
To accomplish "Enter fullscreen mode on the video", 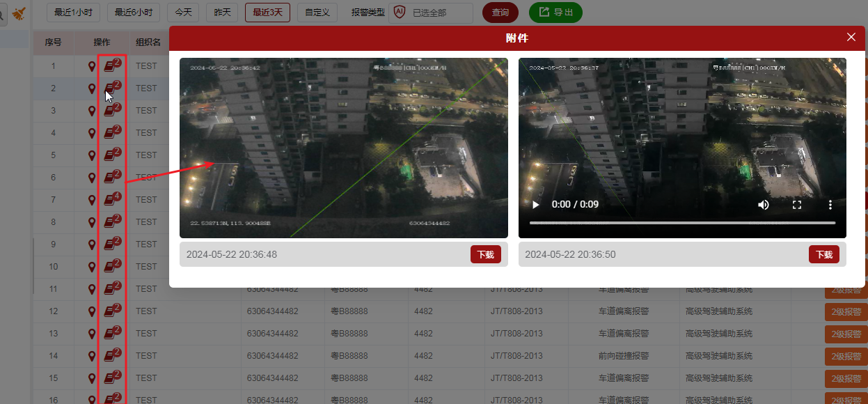I will pyautogui.click(x=797, y=205).
